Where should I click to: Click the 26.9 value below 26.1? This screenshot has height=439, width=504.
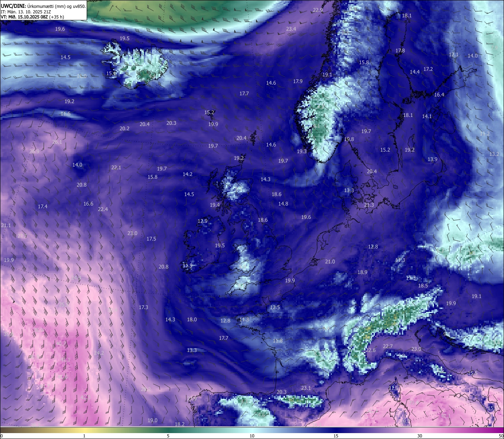tap(34, 151)
